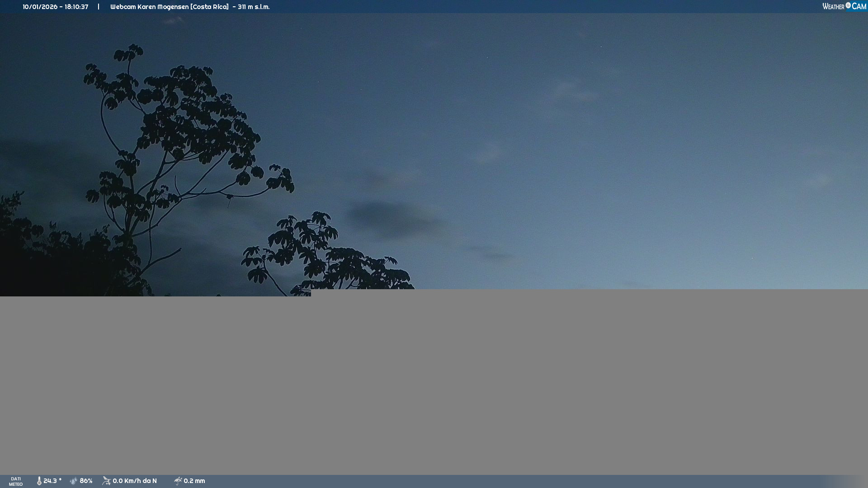The height and width of the screenshot is (488, 868).
Task: Click the Webcam Karen Mogensen title
Action: point(169,7)
